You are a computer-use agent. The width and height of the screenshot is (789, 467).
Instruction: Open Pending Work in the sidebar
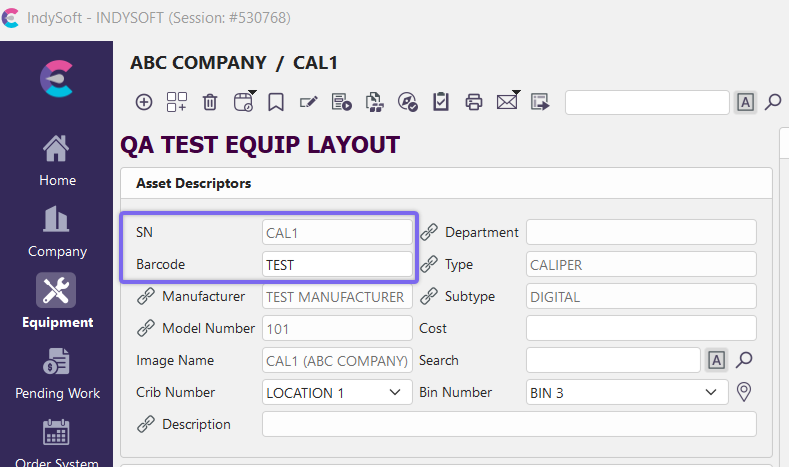(x=57, y=373)
